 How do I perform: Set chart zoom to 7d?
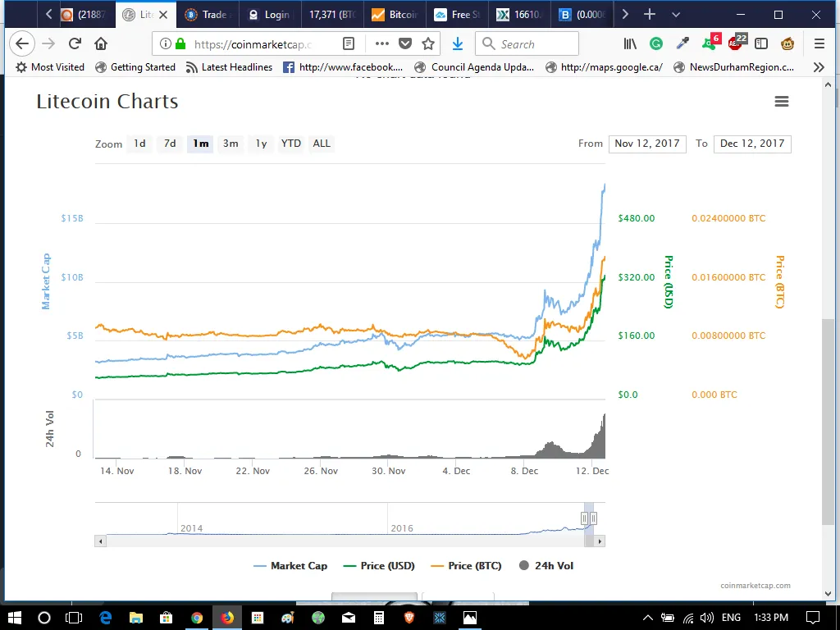click(170, 144)
